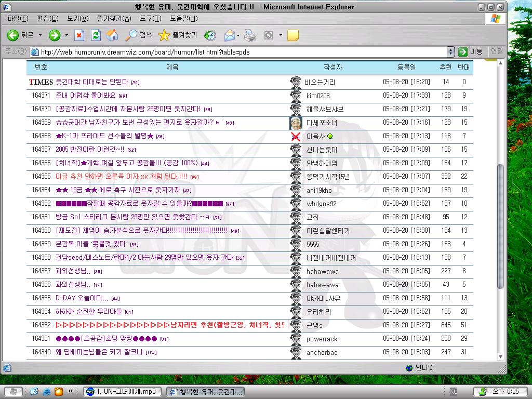Click the page vertical scrollbar thumb
The width and height of the screenshot is (532, 399).
501,226
